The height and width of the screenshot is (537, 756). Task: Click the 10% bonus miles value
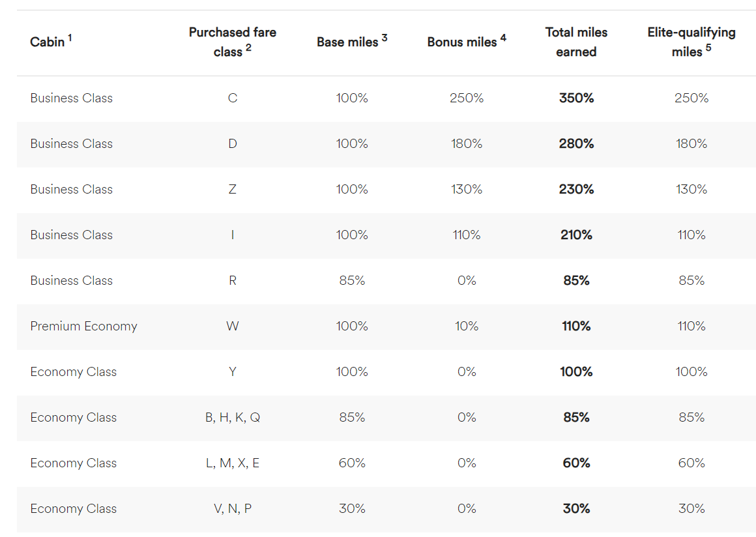pos(467,327)
